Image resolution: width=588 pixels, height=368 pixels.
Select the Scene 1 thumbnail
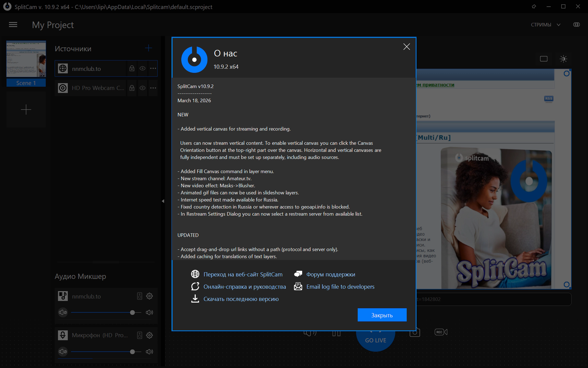[26, 59]
